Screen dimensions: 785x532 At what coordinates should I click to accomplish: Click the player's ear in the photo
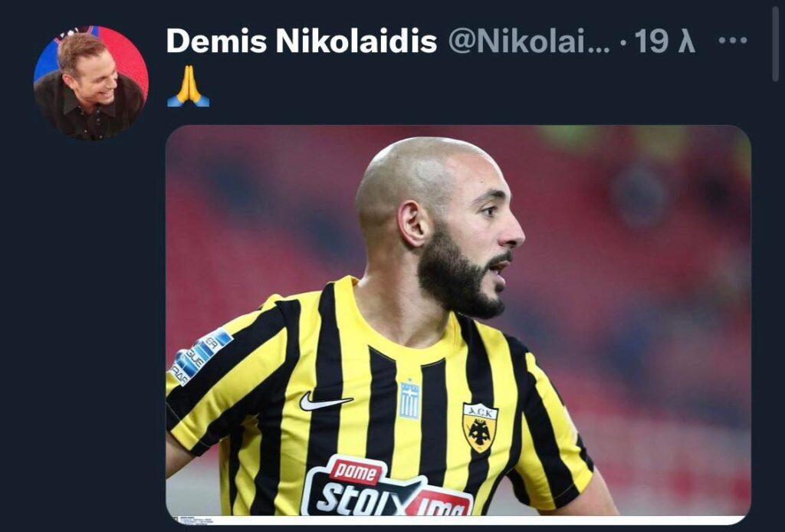(413, 224)
